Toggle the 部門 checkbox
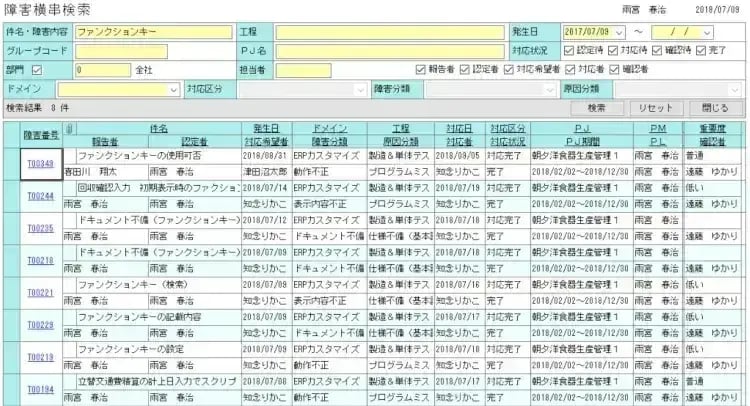 pyautogui.click(x=38, y=70)
